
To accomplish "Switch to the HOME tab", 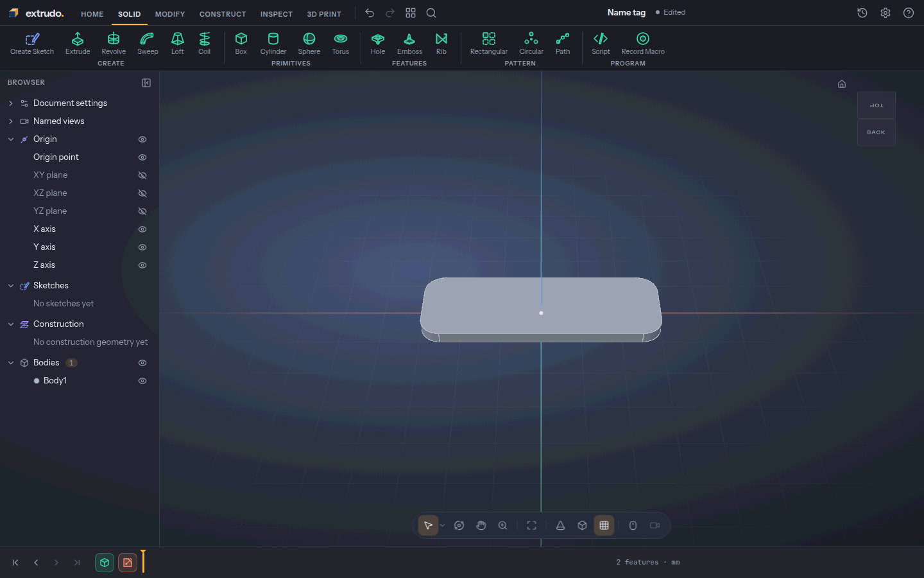I will [92, 14].
